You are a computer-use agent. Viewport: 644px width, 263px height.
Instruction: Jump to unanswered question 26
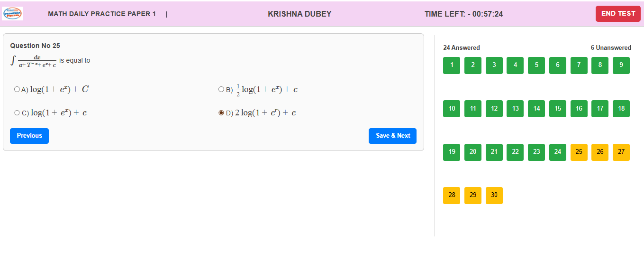[x=600, y=152]
